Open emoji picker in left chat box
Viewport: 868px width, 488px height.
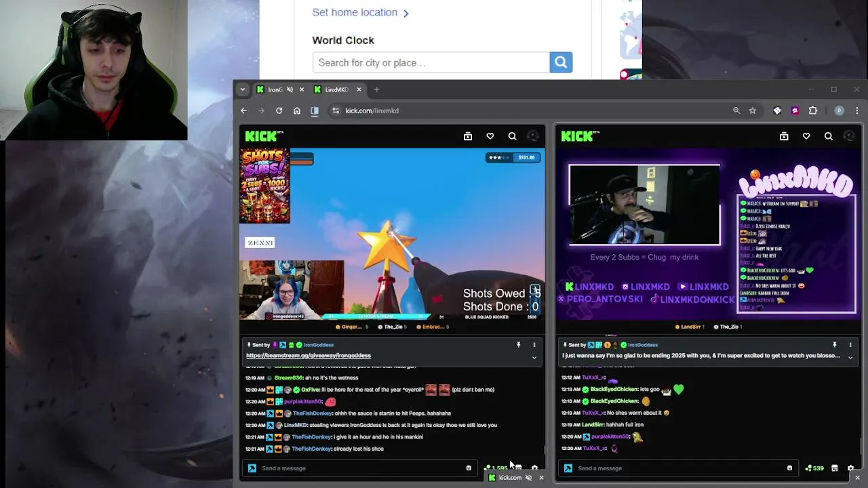click(469, 468)
